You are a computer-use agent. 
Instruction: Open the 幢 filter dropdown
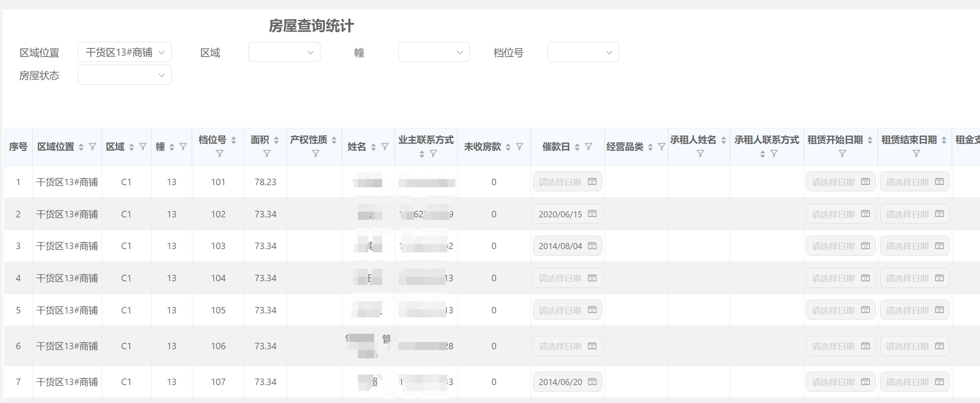tap(433, 52)
